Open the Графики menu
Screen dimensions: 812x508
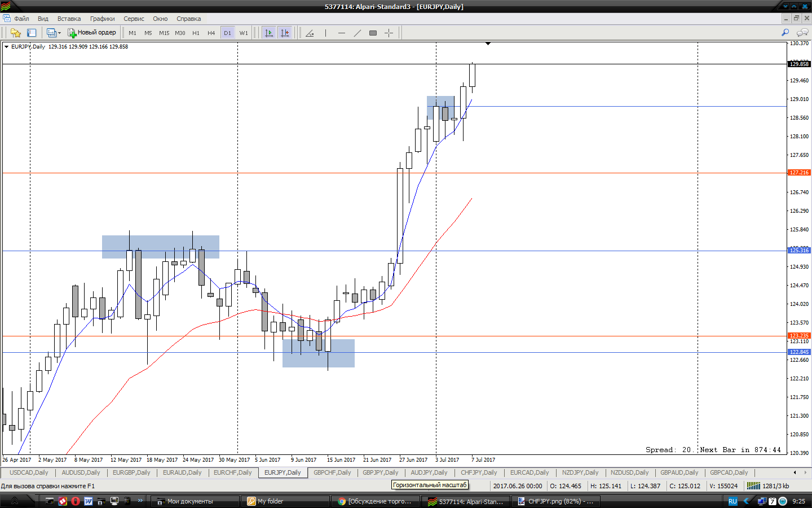tap(102, 19)
